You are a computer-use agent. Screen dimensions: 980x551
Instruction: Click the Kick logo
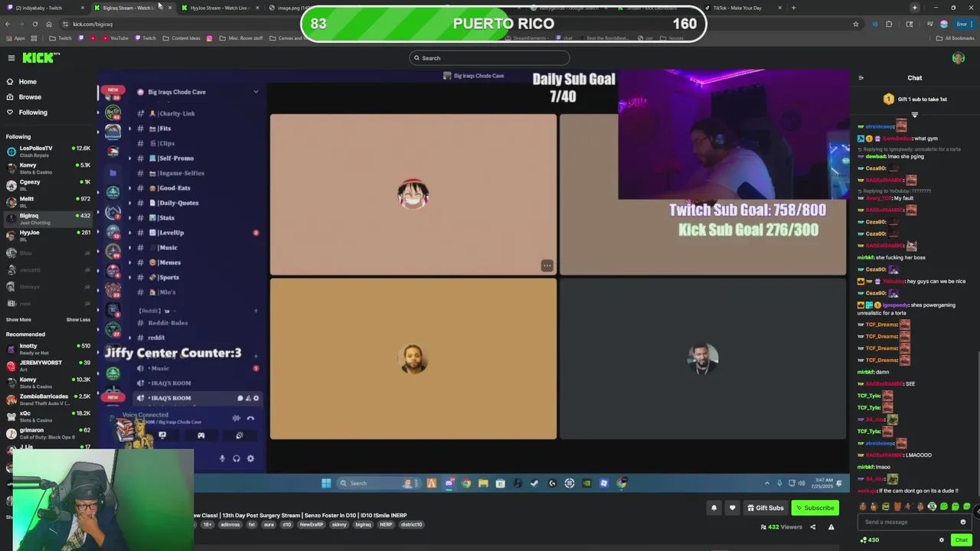click(40, 57)
